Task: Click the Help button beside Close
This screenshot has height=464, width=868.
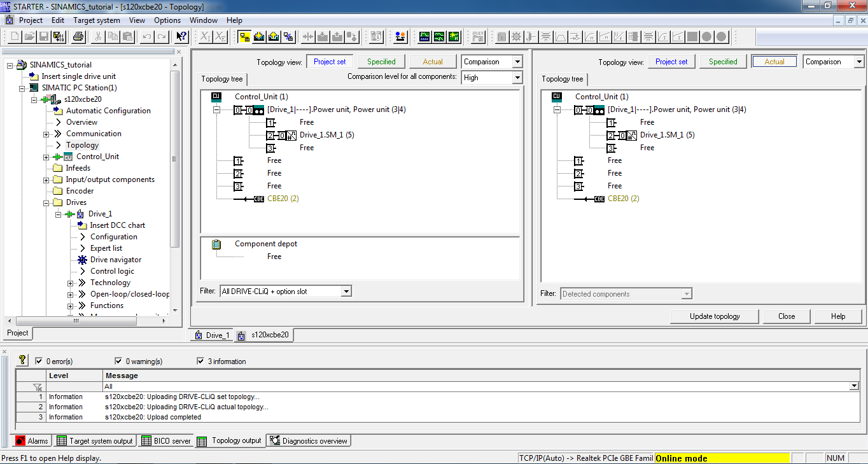Action: point(838,316)
